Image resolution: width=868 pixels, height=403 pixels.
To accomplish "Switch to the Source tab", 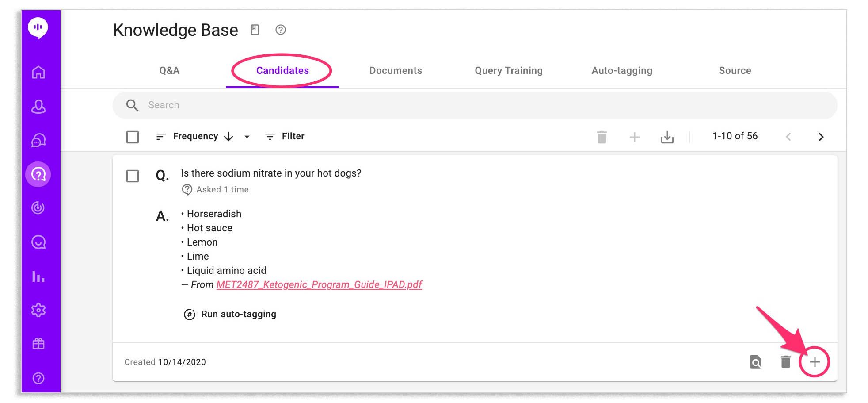I will [735, 70].
